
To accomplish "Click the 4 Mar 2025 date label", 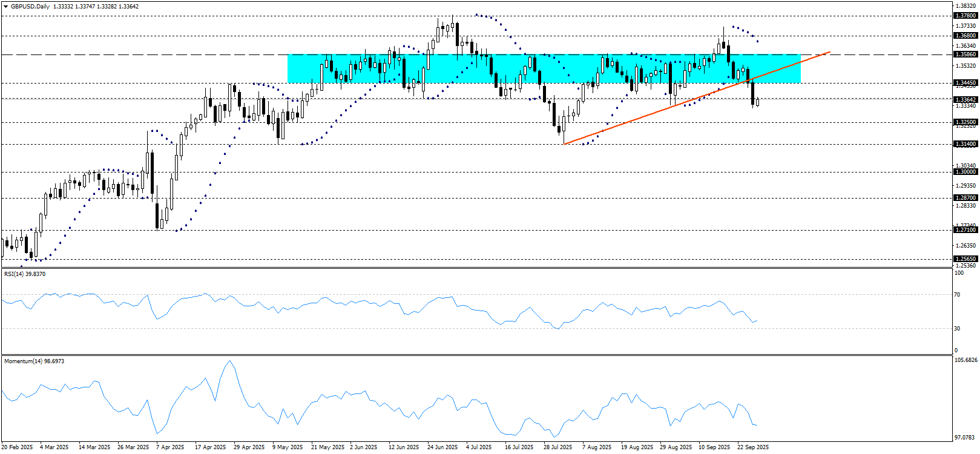I will point(54,447).
